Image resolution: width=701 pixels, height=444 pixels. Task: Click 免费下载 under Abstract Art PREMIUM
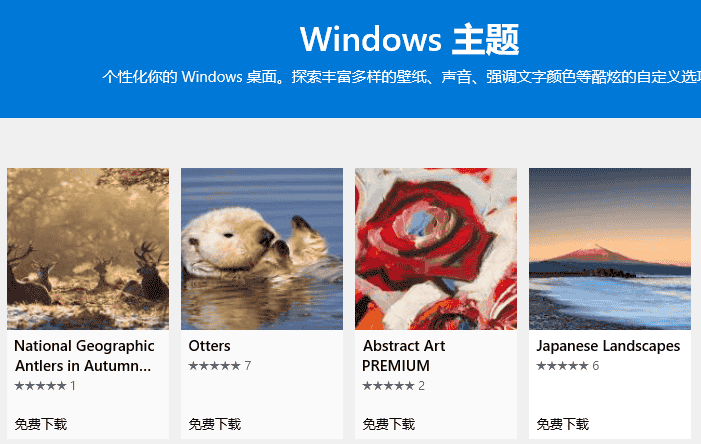coord(389,424)
